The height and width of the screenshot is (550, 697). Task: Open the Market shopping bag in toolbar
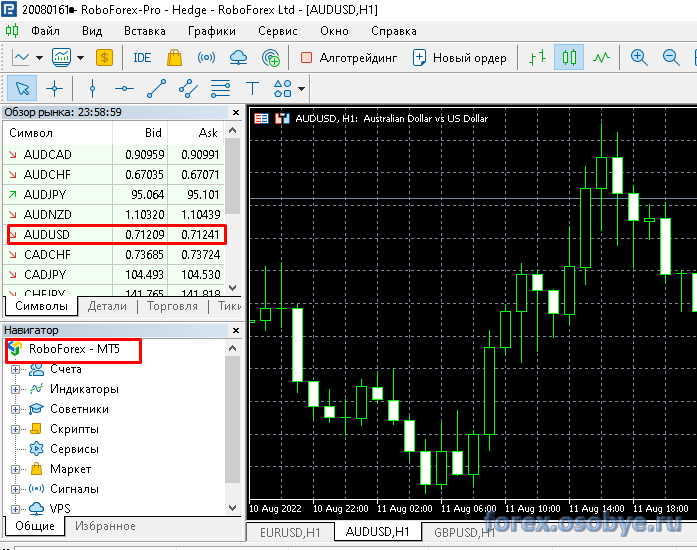point(174,57)
